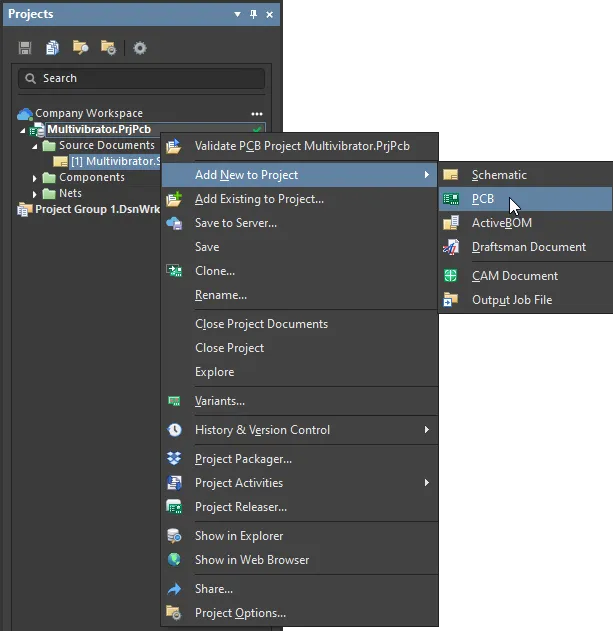The width and height of the screenshot is (613, 631).
Task: Open History & Version Control submenu arrow
Action: click(427, 430)
